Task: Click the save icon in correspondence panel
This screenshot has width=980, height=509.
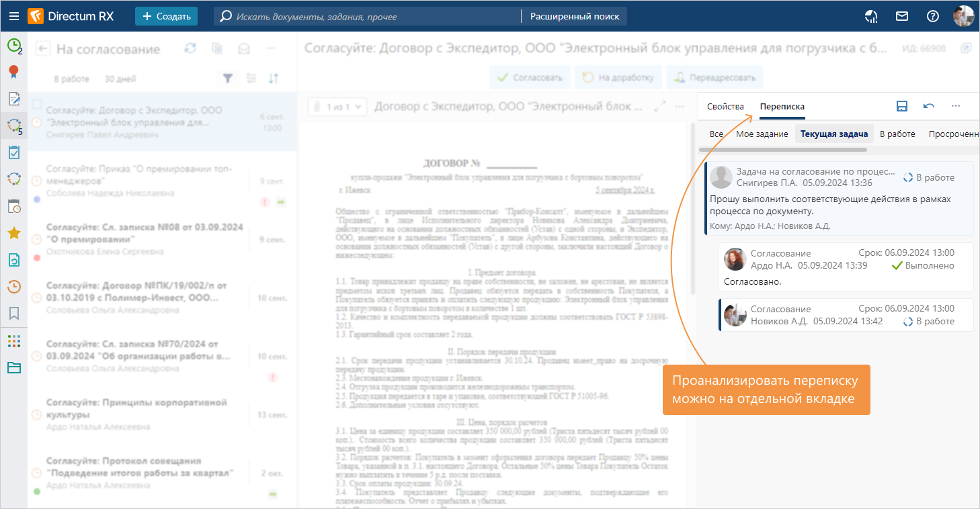Action: [902, 106]
